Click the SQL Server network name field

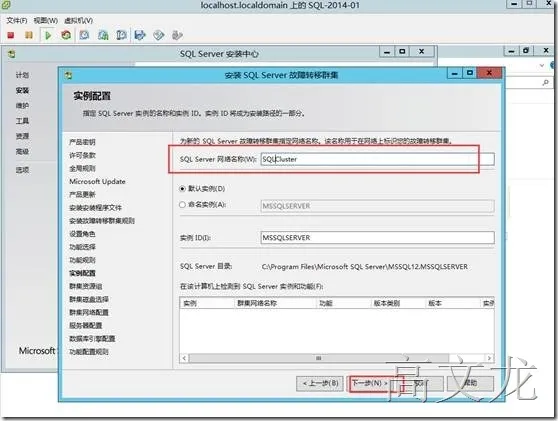click(378, 159)
